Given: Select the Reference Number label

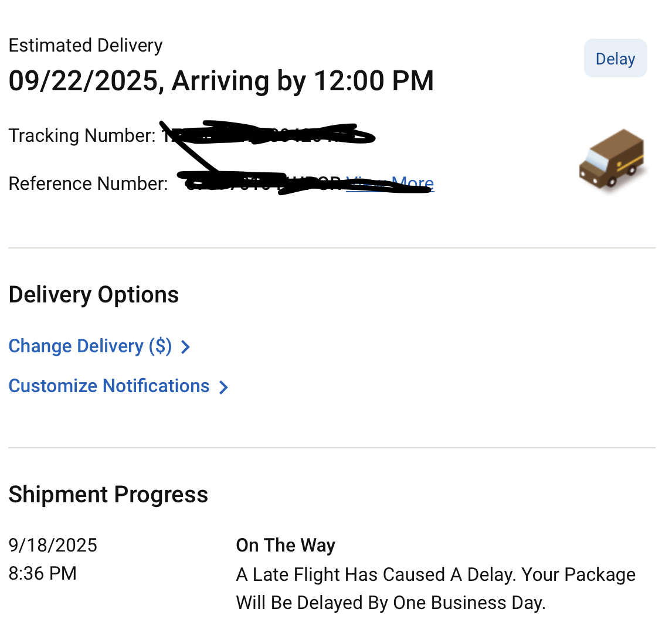Looking at the screenshot, I should tap(87, 183).
